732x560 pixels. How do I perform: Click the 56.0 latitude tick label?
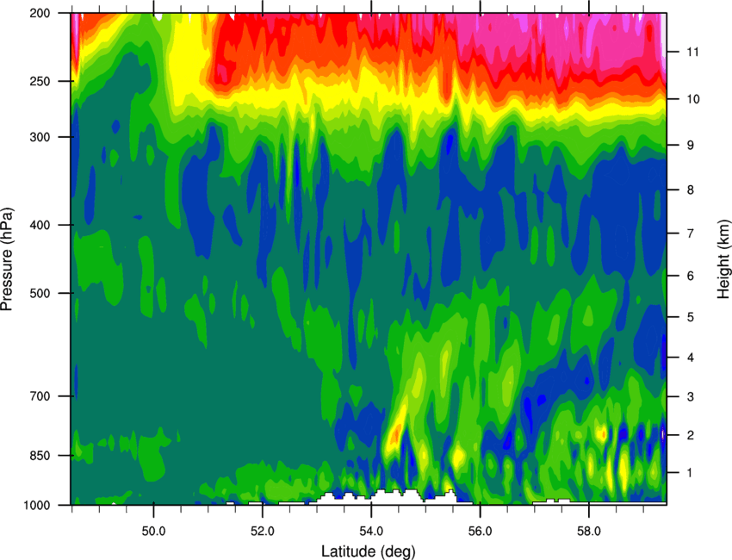click(480, 532)
